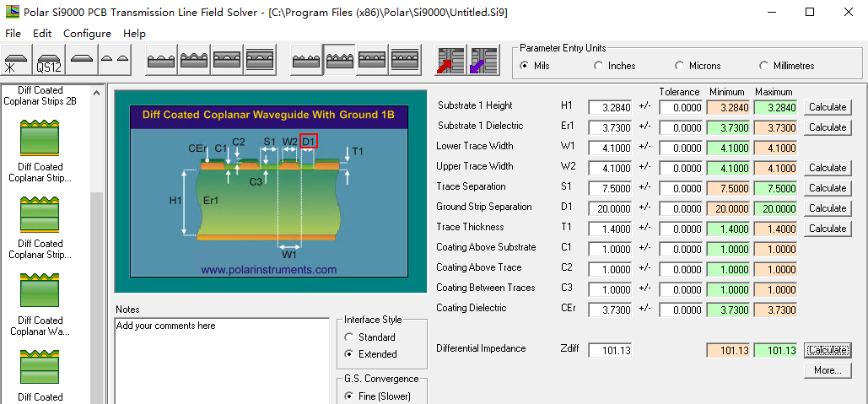Choose differential coplanar icon with extra bottom lines

pos(405,60)
